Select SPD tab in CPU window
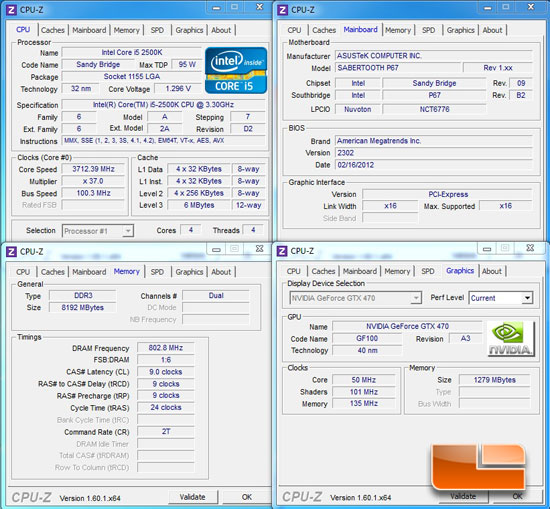The height and width of the screenshot is (509, 550). coord(157,30)
